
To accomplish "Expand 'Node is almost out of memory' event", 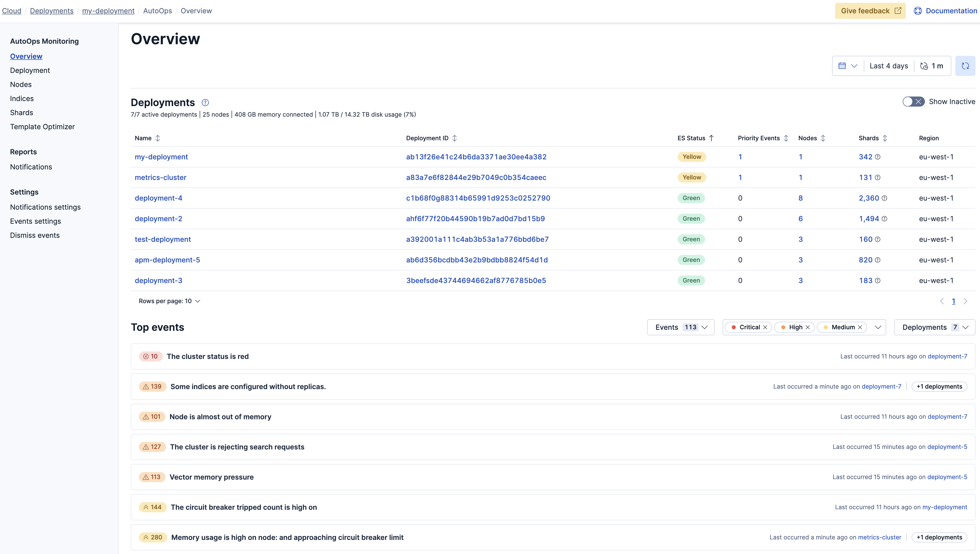I will coord(553,417).
